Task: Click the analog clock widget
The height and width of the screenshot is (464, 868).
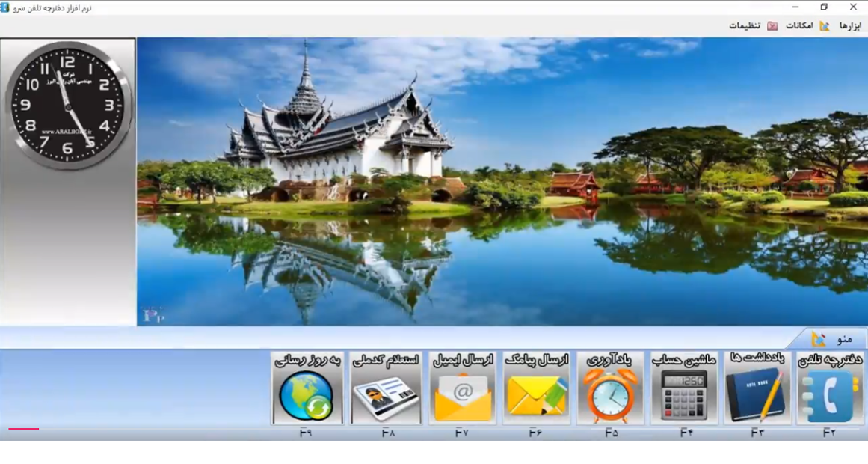Action: pyautogui.click(x=68, y=106)
